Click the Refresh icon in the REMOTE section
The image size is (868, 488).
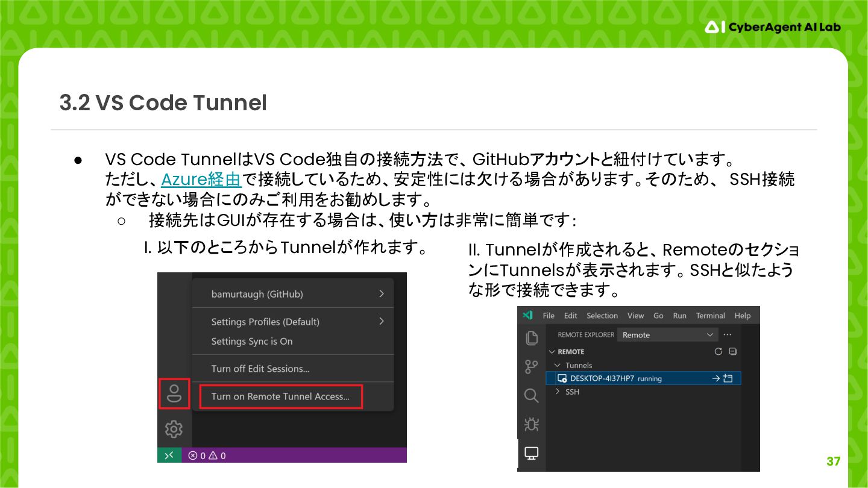coord(718,351)
